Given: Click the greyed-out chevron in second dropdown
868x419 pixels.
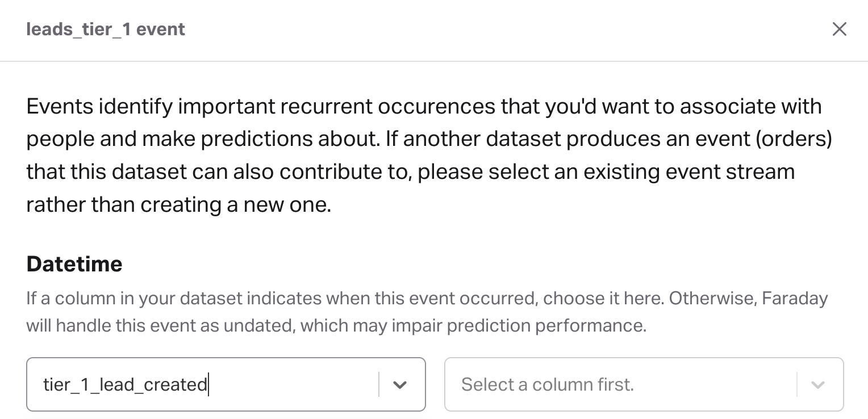Looking at the screenshot, I should (x=818, y=385).
